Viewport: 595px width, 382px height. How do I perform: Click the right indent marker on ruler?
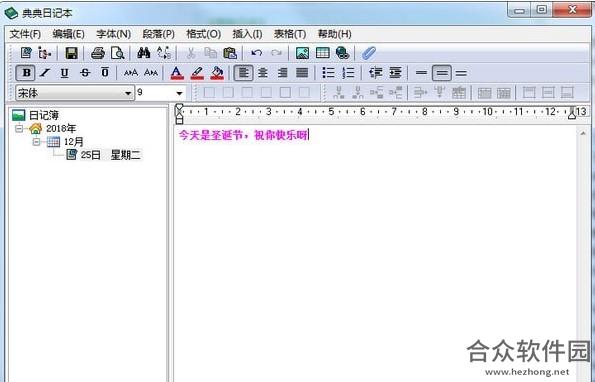click(572, 113)
